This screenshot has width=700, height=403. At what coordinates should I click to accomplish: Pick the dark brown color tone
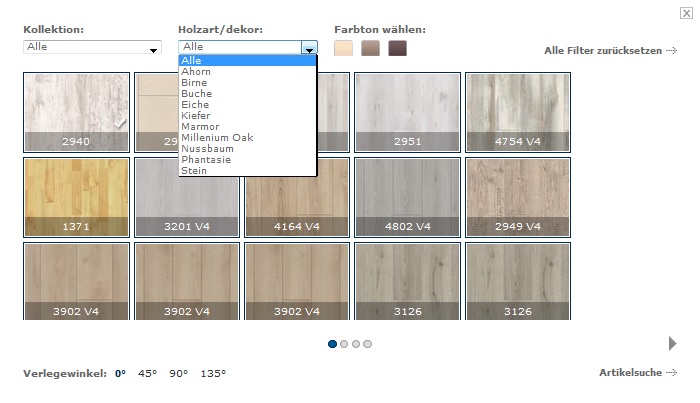(397, 48)
